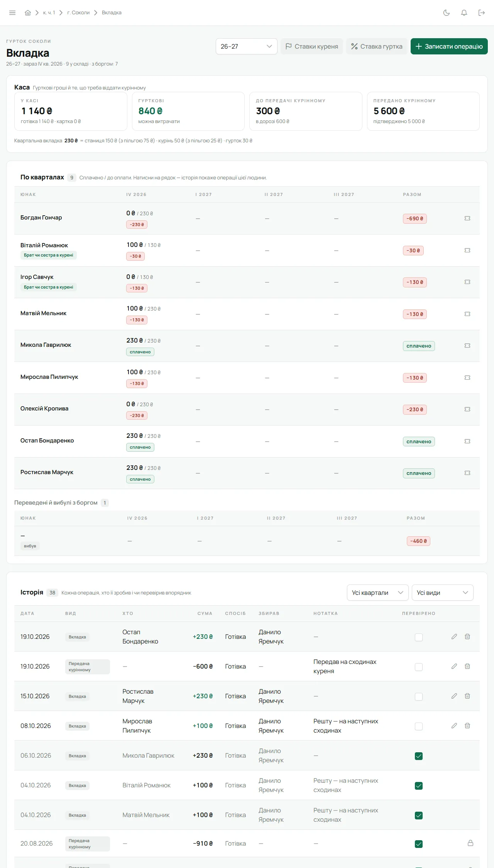
Task: Click ticket icon in Микола Гаврилюк row
Action: point(467,346)
